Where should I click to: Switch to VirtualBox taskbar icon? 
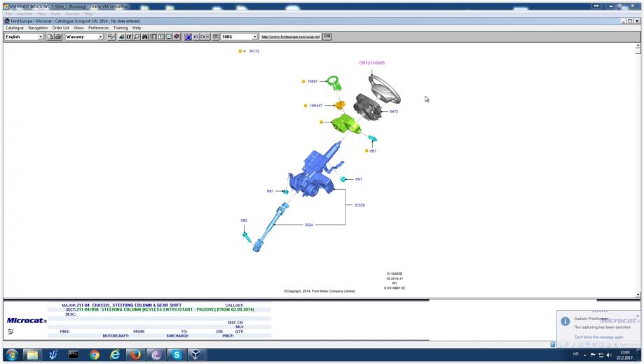(x=196, y=355)
